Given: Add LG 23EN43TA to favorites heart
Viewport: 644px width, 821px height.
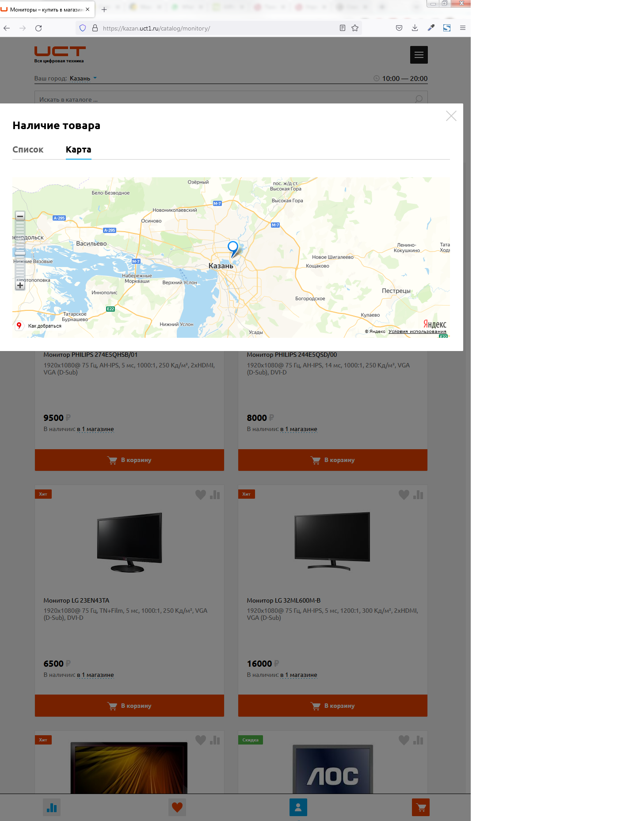Looking at the screenshot, I should [x=201, y=495].
